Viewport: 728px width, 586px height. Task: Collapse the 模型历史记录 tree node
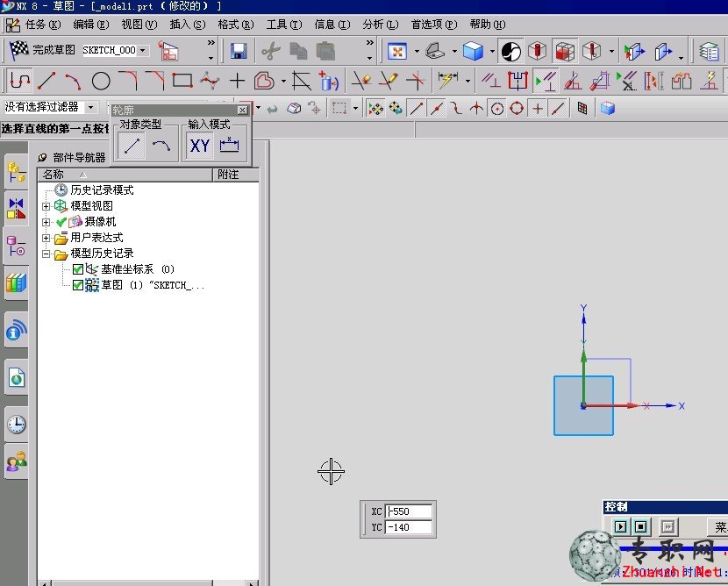(46, 254)
